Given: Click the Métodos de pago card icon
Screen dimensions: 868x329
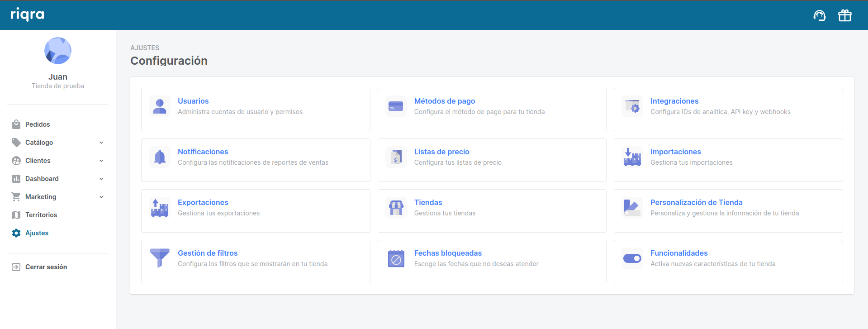Looking at the screenshot, I should pos(396,106).
